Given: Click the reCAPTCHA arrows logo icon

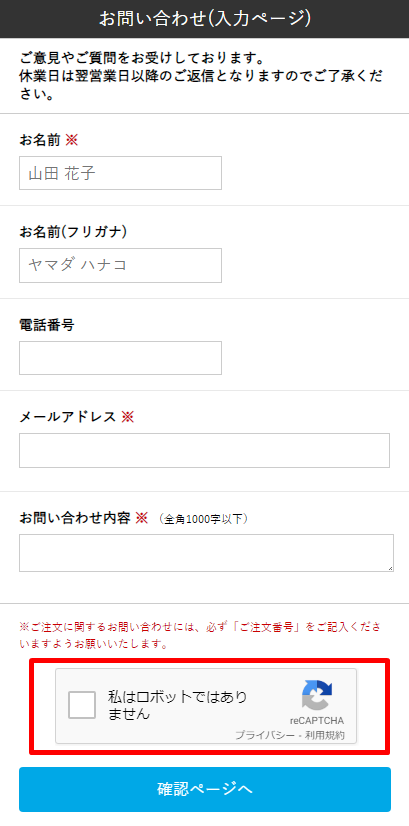Looking at the screenshot, I should pos(317,695).
